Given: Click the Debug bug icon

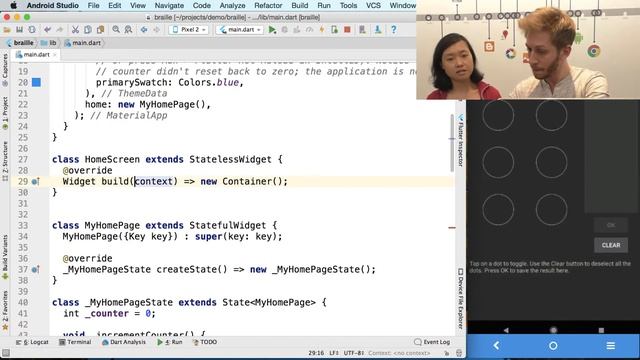Looking at the screenshot, I should click(285, 30).
